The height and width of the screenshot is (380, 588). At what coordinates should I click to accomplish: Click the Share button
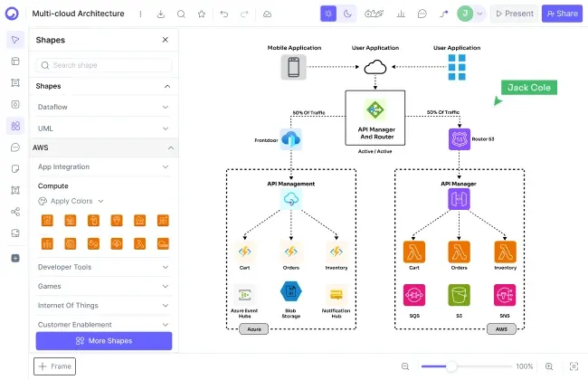click(562, 14)
